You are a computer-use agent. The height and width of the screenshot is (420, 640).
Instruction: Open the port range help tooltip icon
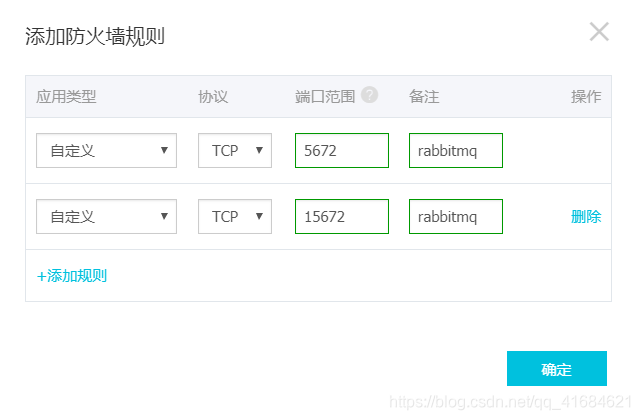pos(369,95)
